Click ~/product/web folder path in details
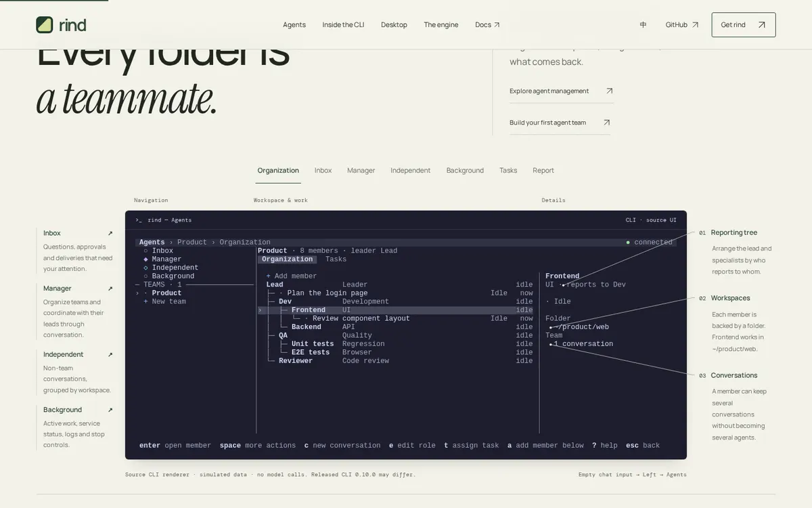This screenshot has width=812, height=508. [x=581, y=327]
